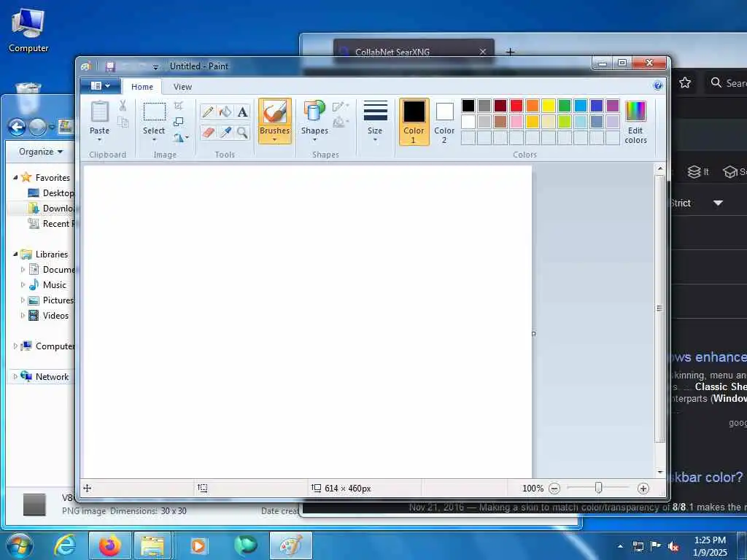Select Videos library in Explorer

(55, 315)
